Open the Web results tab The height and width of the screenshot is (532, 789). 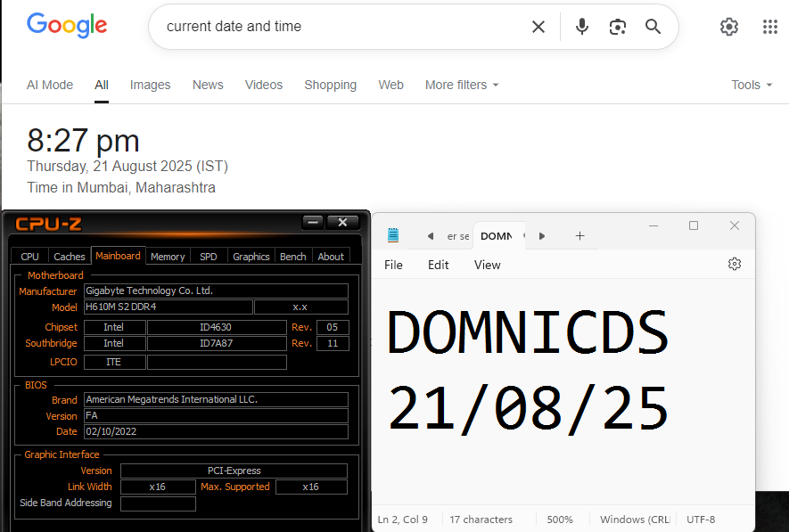pos(391,85)
